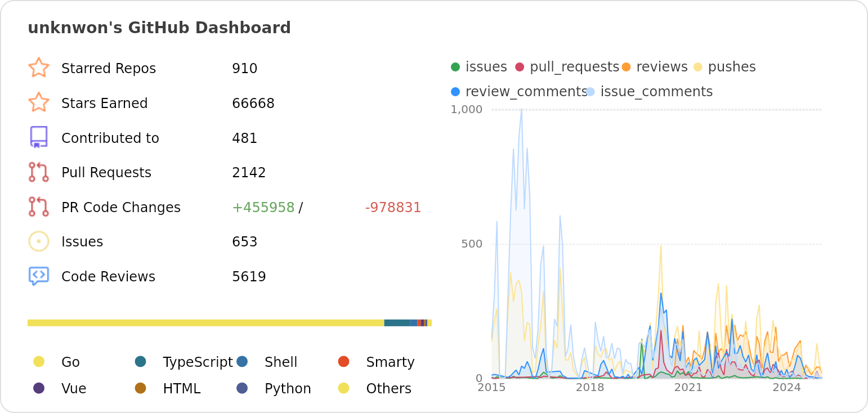Click the Vue language label
Viewport: 868px width, 413px height.
pos(74,389)
